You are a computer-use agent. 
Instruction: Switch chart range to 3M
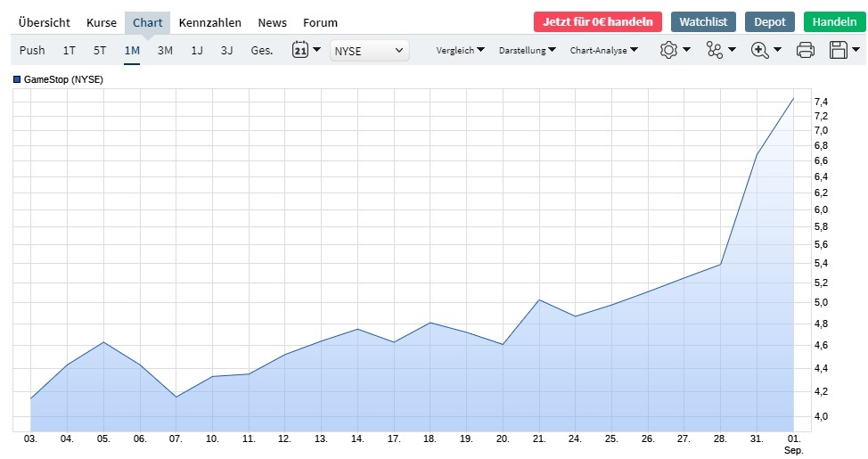coord(165,51)
